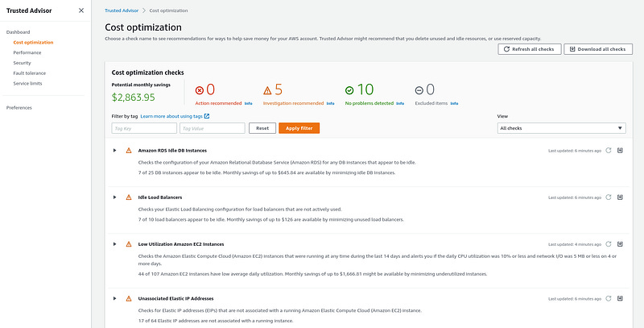The height and width of the screenshot is (328, 644).
Task: Refresh the Amazon RDS Idle DB Instances check
Action: pyautogui.click(x=609, y=151)
